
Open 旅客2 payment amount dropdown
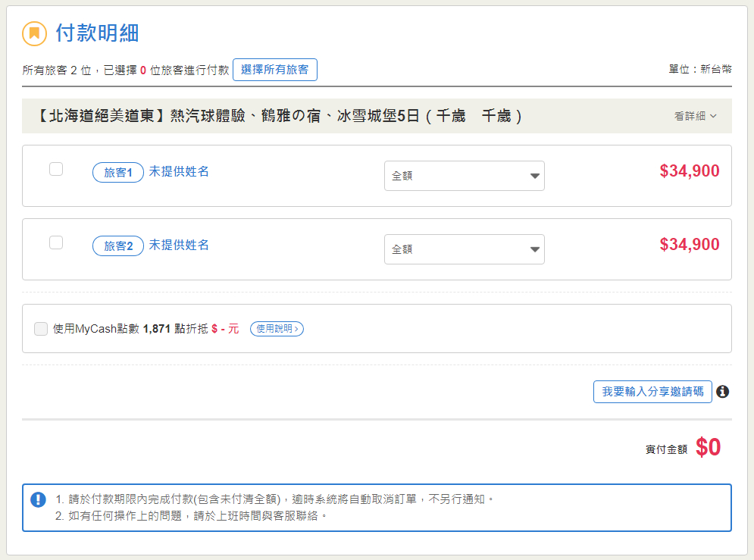point(464,249)
